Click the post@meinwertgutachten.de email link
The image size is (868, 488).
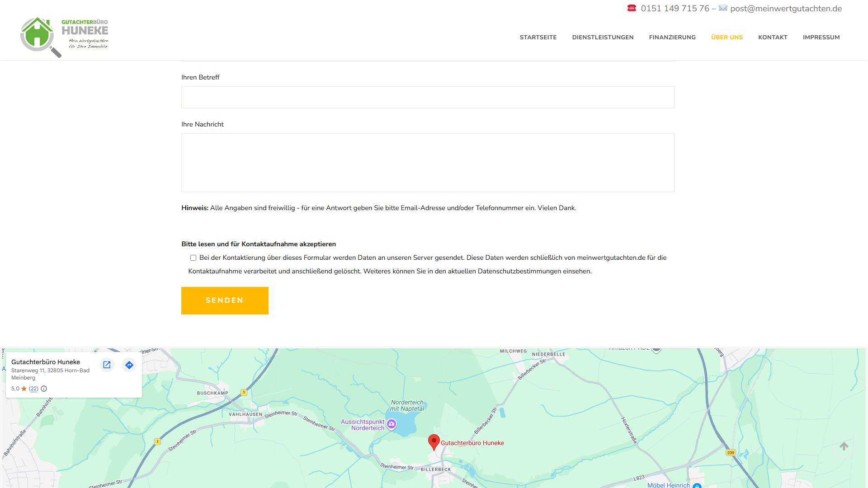(786, 9)
